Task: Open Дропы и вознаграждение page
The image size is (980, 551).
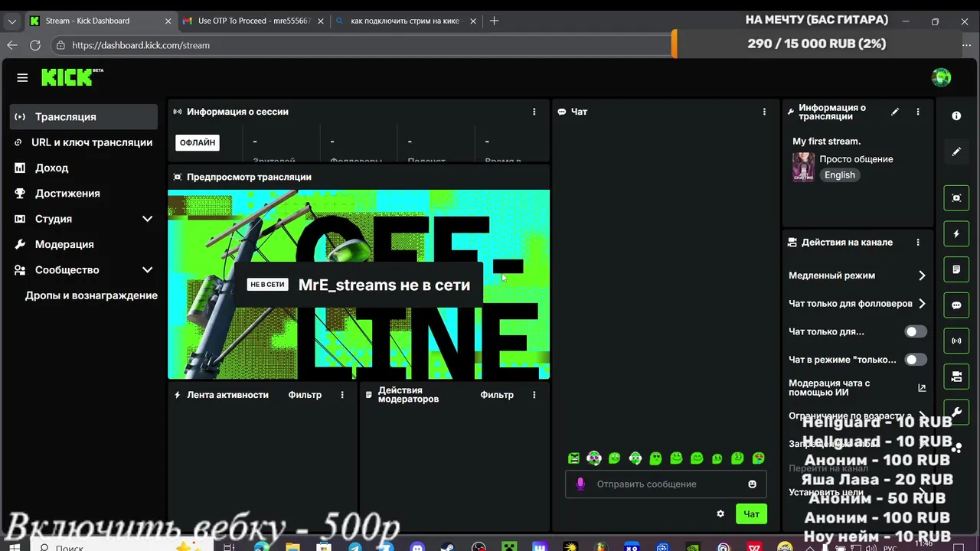Action: pos(91,295)
